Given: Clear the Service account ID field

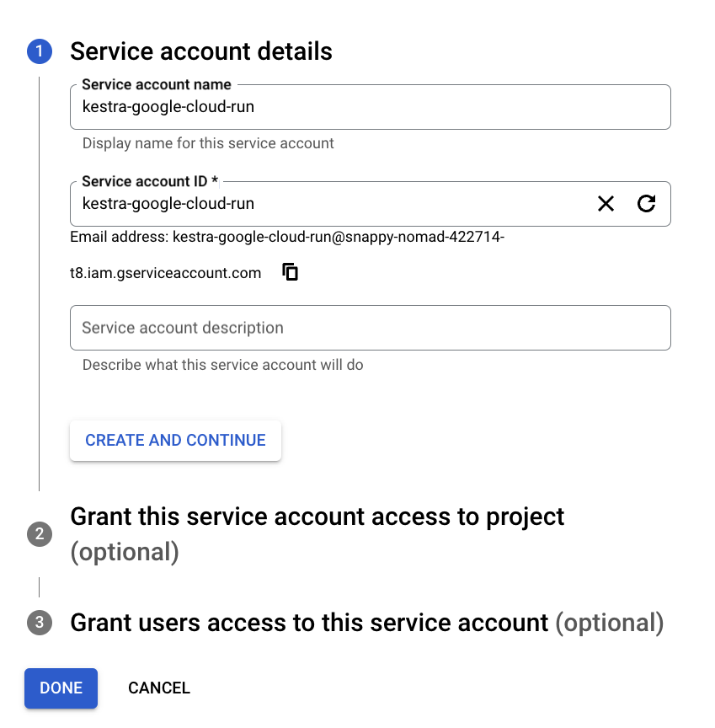Looking at the screenshot, I should (x=606, y=204).
